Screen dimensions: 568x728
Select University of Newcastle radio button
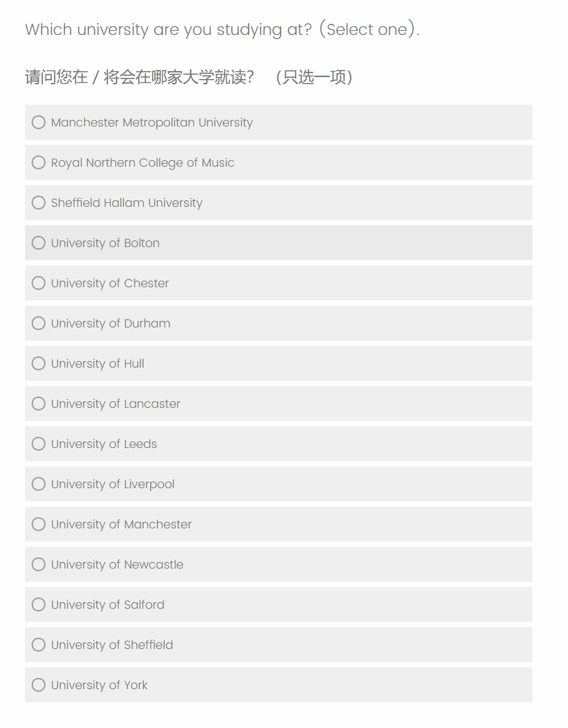(x=39, y=565)
